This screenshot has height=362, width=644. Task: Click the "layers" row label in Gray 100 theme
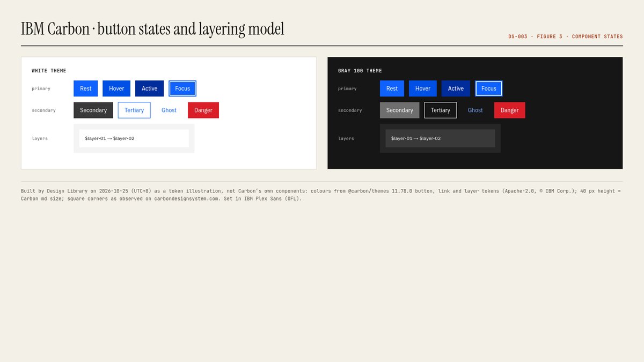pos(346,138)
